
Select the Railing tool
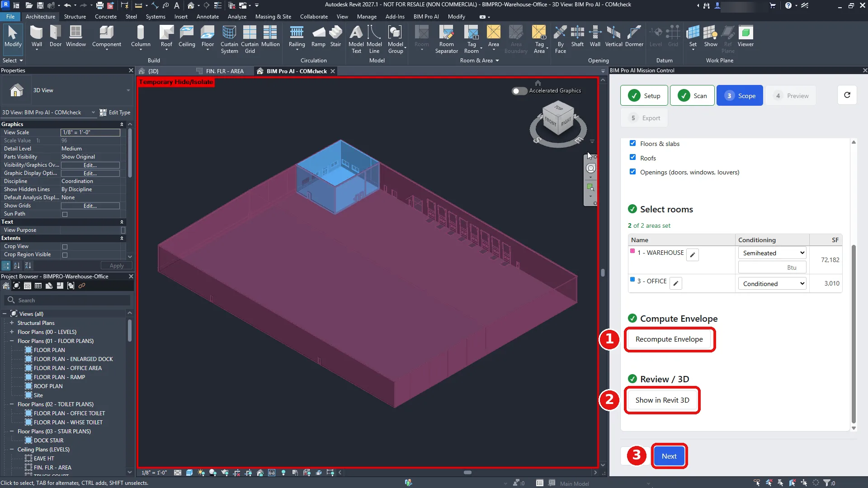(297, 37)
